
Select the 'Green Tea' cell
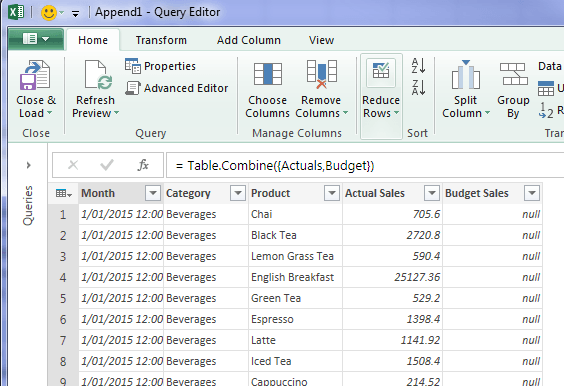[295, 298]
